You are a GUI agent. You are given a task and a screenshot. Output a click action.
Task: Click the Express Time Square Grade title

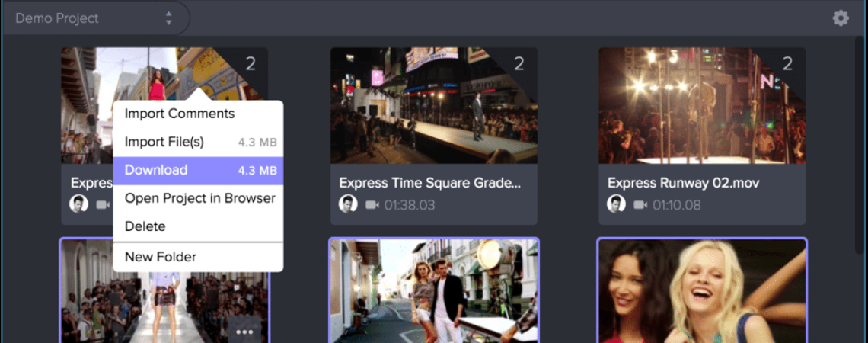(430, 183)
